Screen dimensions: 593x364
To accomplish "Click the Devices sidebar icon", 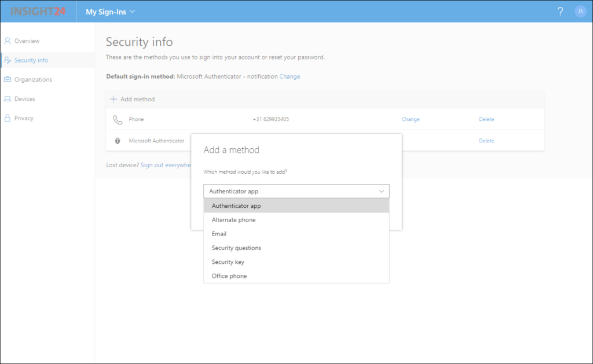I will (x=8, y=98).
